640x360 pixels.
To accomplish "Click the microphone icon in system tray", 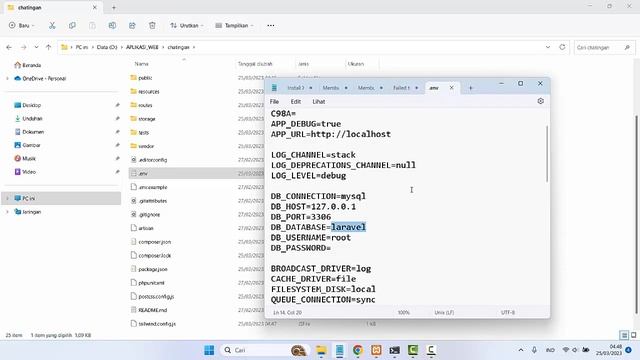I will click(x=534, y=350).
